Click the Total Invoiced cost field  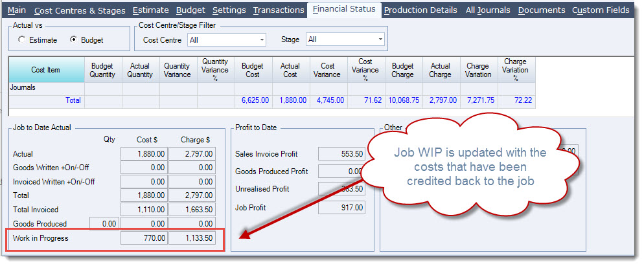pyautogui.click(x=144, y=209)
